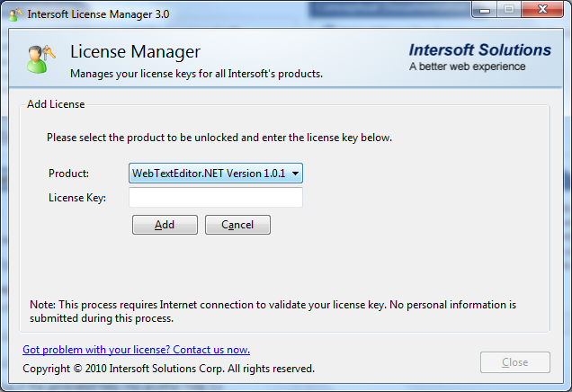
Task: Click the 'Product:' label
Action: [x=69, y=173]
